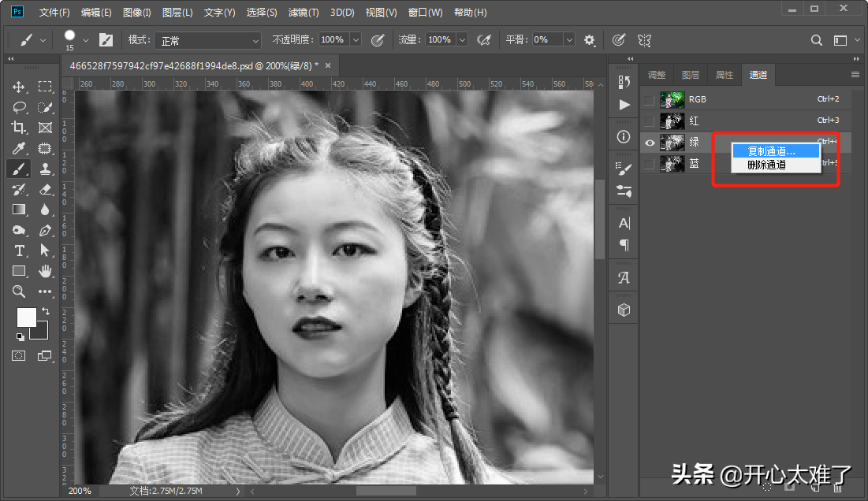Select the Move tool
This screenshot has width=868, height=501.
click(x=19, y=87)
